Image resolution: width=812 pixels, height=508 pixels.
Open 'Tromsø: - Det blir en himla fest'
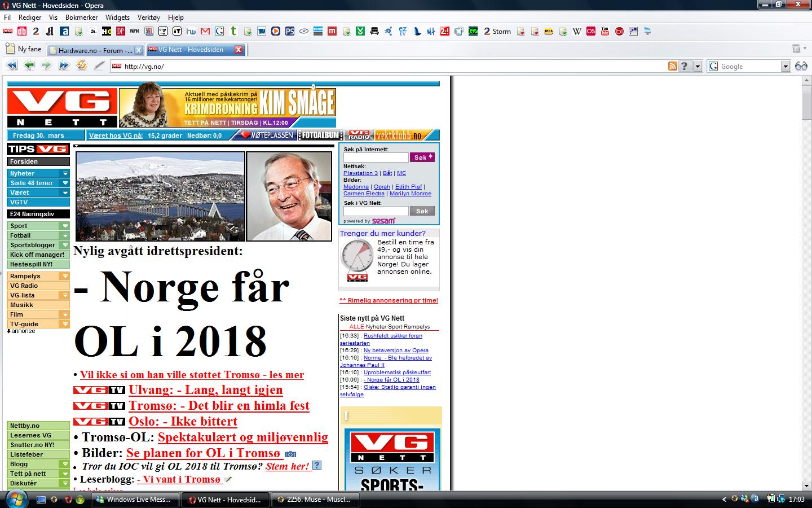(219, 406)
